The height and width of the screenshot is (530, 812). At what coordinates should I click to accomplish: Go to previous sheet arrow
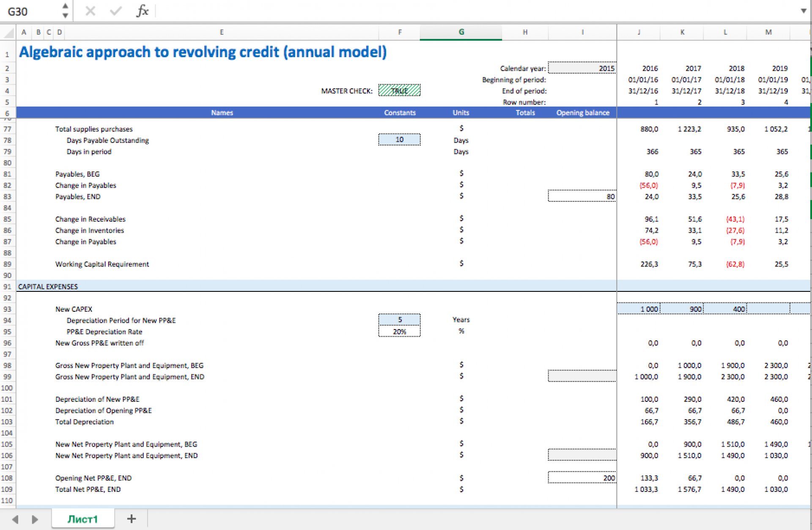15,519
